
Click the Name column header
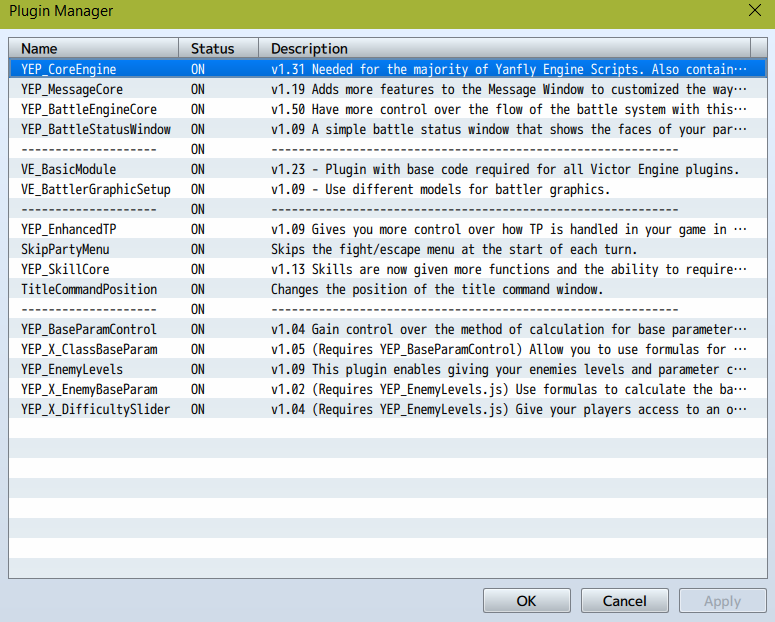(94, 48)
